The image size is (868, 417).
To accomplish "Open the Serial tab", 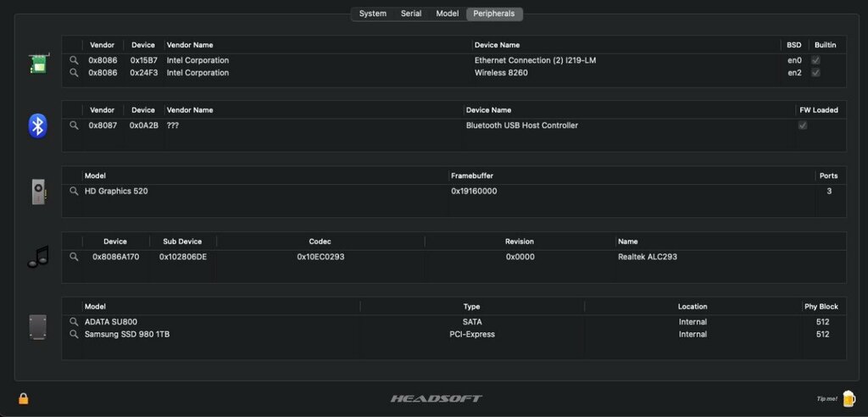I will click(x=411, y=14).
